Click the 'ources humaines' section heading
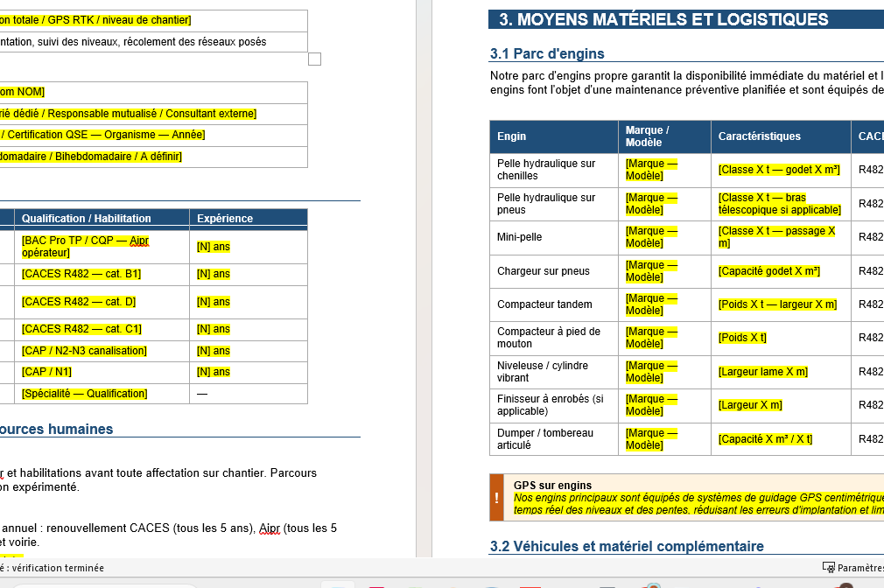This screenshot has width=884, height=588. pos(56,429)
